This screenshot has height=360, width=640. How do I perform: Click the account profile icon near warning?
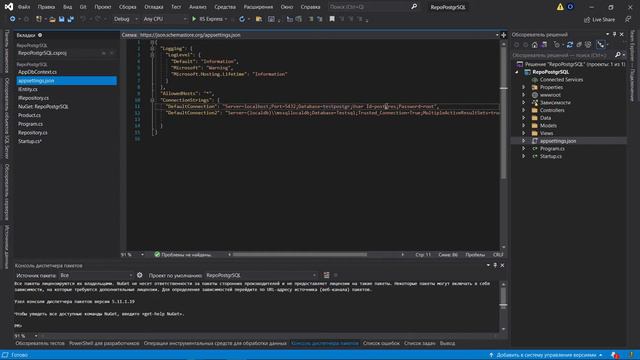pos(570,7)
